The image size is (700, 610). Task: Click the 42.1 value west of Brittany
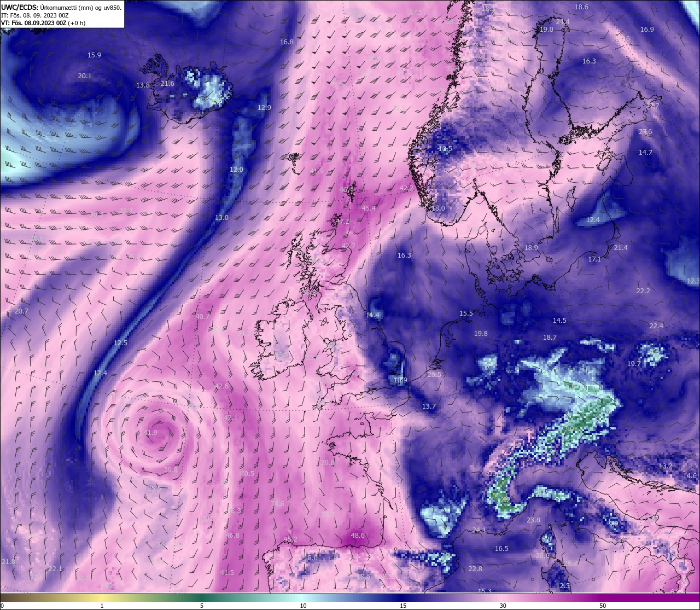click(231, 418)
